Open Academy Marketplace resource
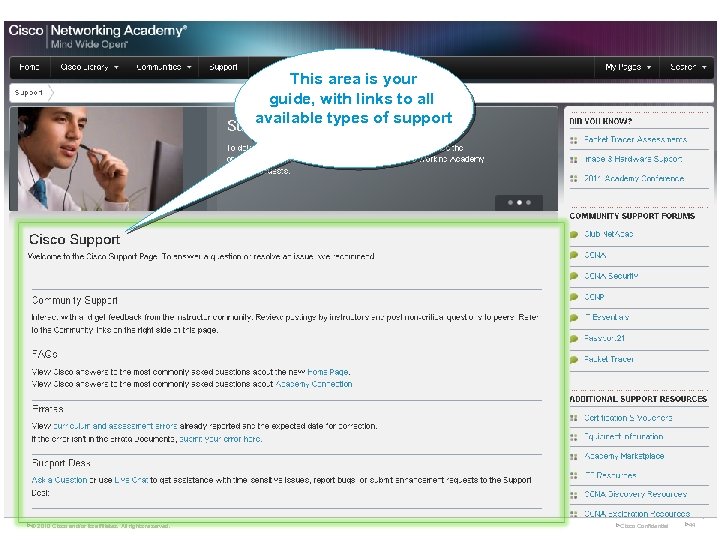The height and width of the screenshot is (540, 720). pos(624,456)
